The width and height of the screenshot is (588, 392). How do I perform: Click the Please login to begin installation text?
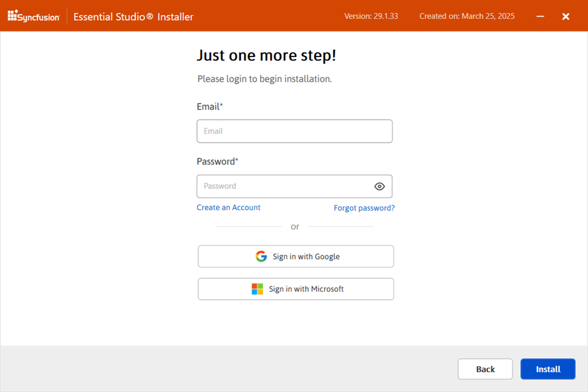(265, 79)
